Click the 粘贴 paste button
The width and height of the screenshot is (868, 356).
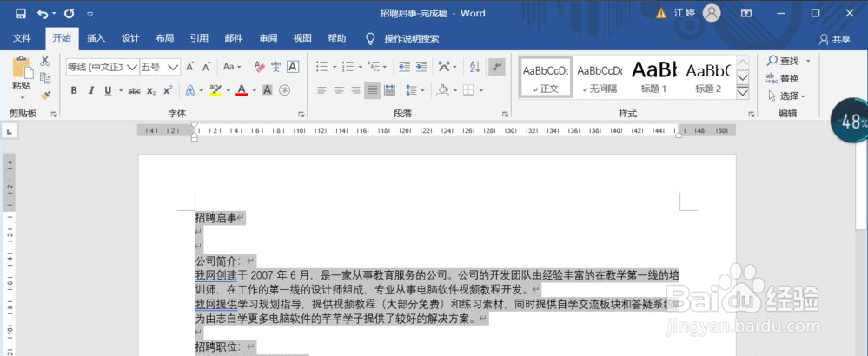pyautogui.click(x=22, y=77)
